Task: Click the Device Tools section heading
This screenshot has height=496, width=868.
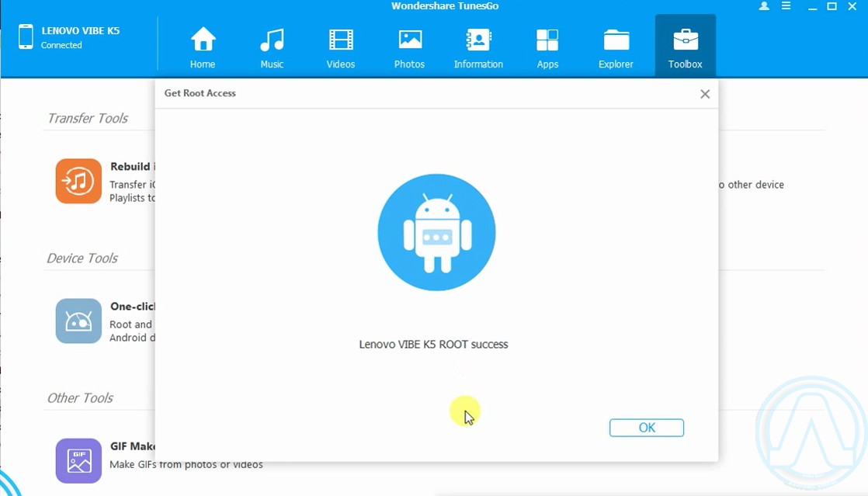Action: click(82, 258)
